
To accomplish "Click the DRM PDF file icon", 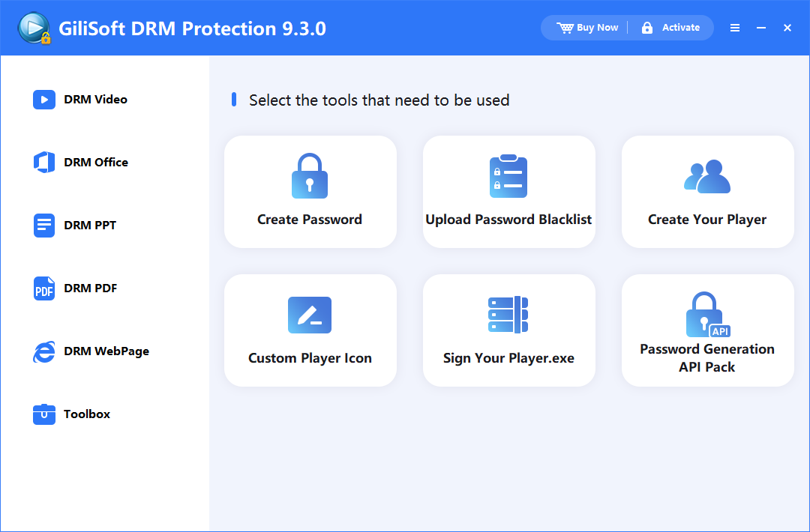I will pyautogui.click(x=44, y=288).
